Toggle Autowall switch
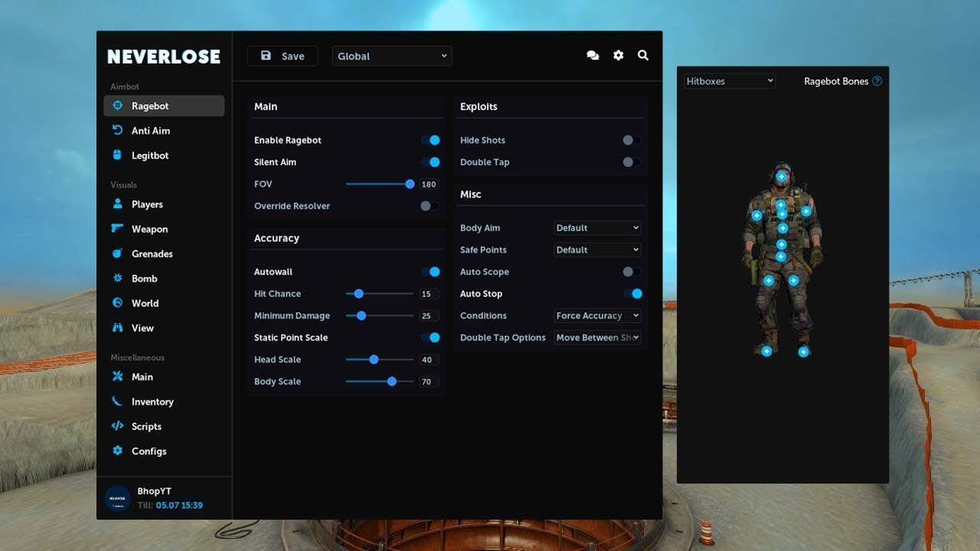 [x=430, y=272]
